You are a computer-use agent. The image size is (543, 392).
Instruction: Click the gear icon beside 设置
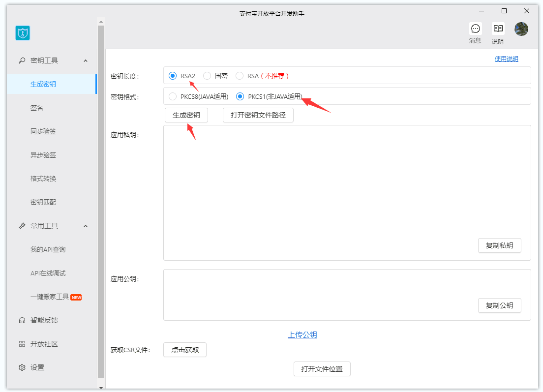pos(22,367)
